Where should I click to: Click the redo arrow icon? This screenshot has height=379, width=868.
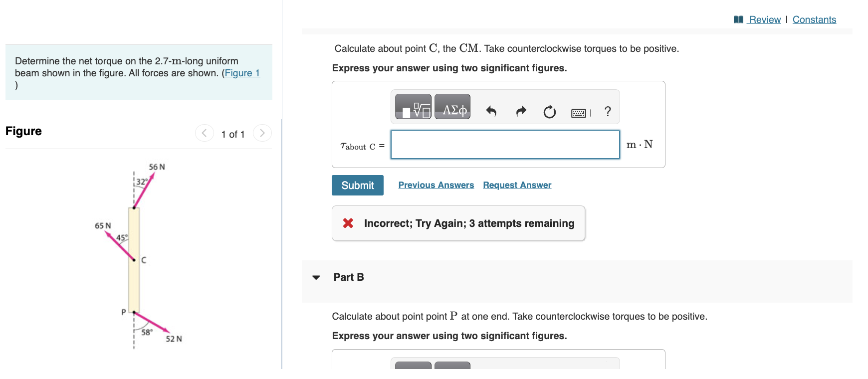point(521,111)
